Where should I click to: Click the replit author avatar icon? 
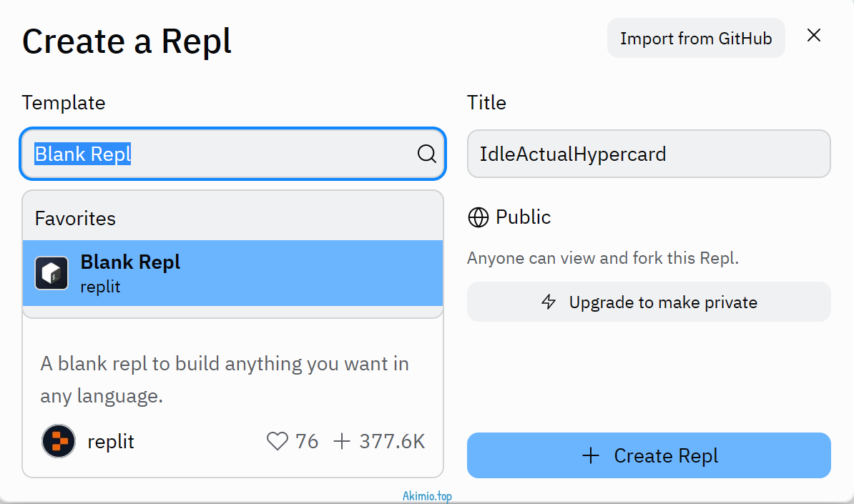point(58,441)
